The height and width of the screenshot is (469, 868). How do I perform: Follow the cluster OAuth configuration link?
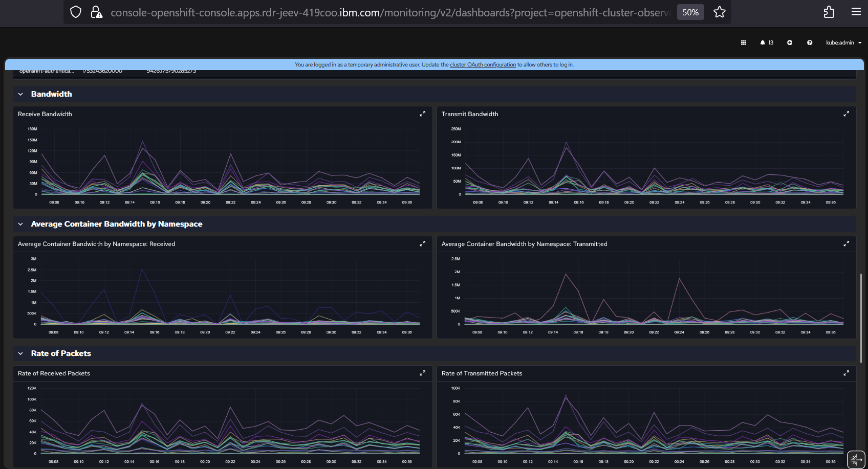[x=483, y=64]
